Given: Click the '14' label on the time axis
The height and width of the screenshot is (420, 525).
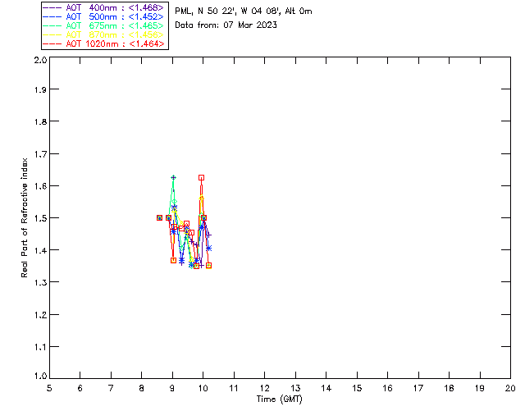Looking at the screenshot, I should pos(326,388).
